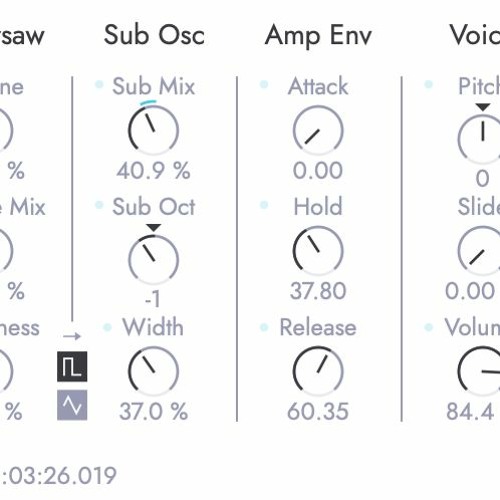Toggle the Width modulation dot

click(107, 327)
